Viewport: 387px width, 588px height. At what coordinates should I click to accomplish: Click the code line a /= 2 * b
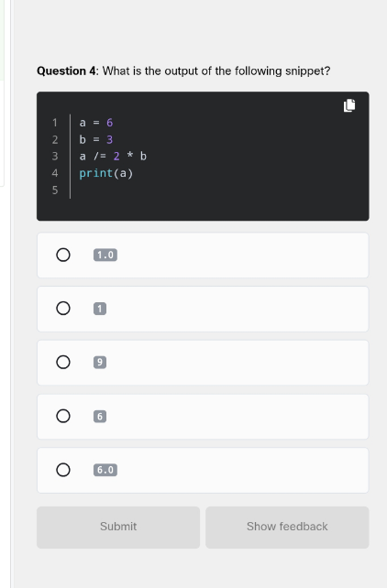pyautogui.click(x=113, y=156)
